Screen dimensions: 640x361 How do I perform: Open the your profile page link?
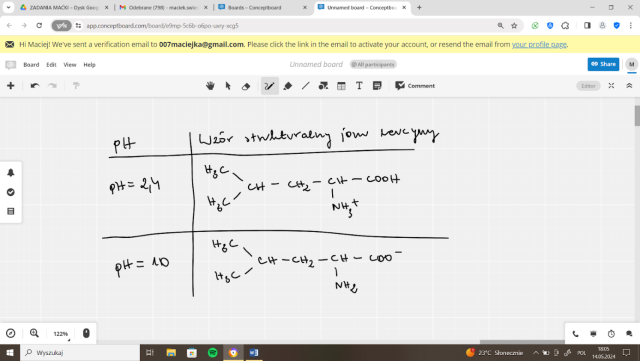[x=539, y=45]
